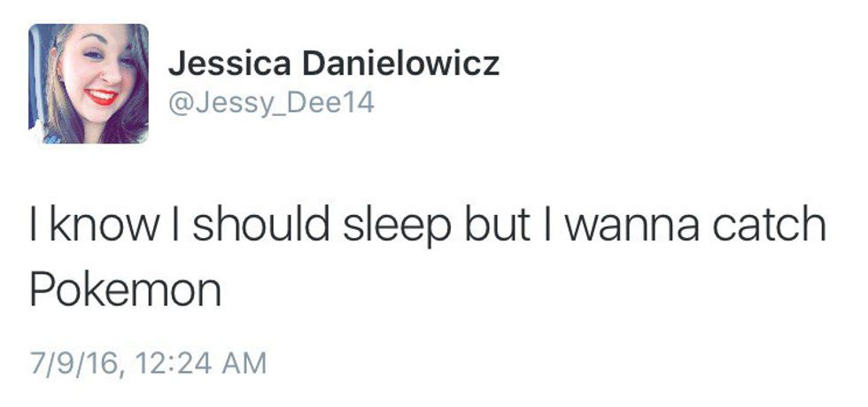Click the "12:24 AM" time in the timestamp
The height and width of the screenshot is (407, 868).
205,362
